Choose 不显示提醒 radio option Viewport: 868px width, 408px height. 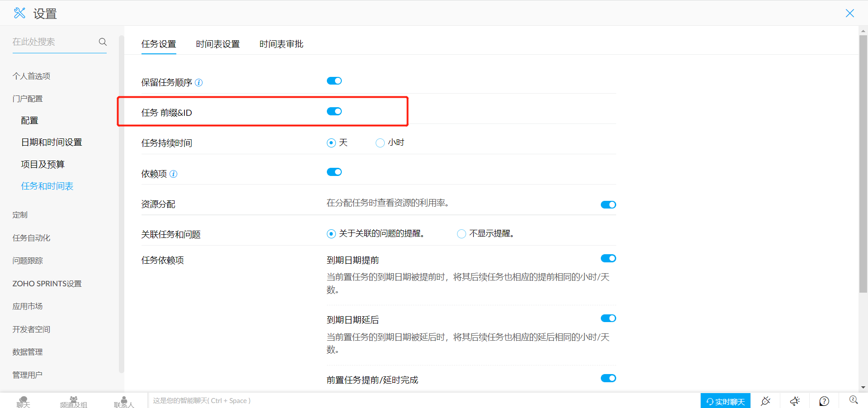click(x=461, y=234)
